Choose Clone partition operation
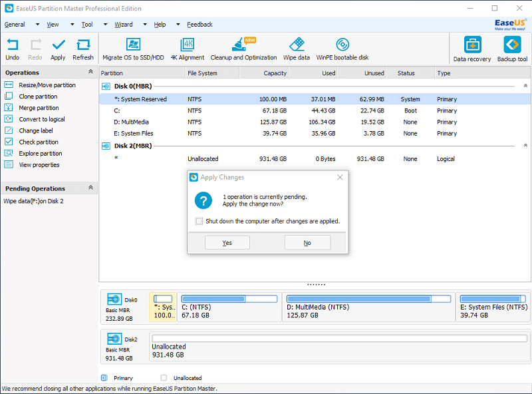The image size is (532, 394). tap(38, 97)
